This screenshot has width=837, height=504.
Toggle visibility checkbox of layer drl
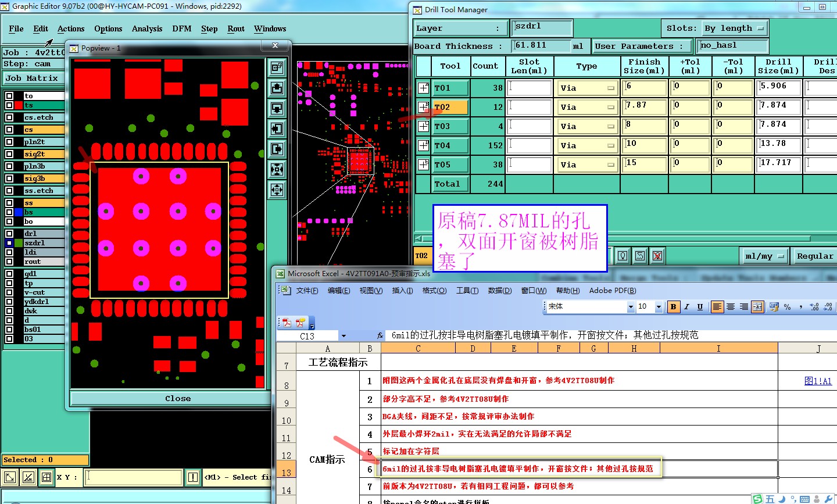(9, 234)
